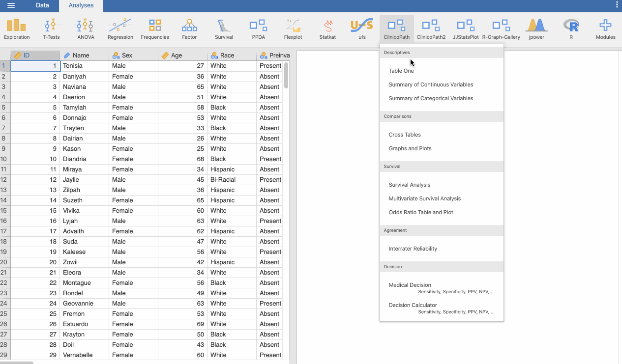Click the name cell 'Diandria'

pyautogui.click(x=84, y=159)
